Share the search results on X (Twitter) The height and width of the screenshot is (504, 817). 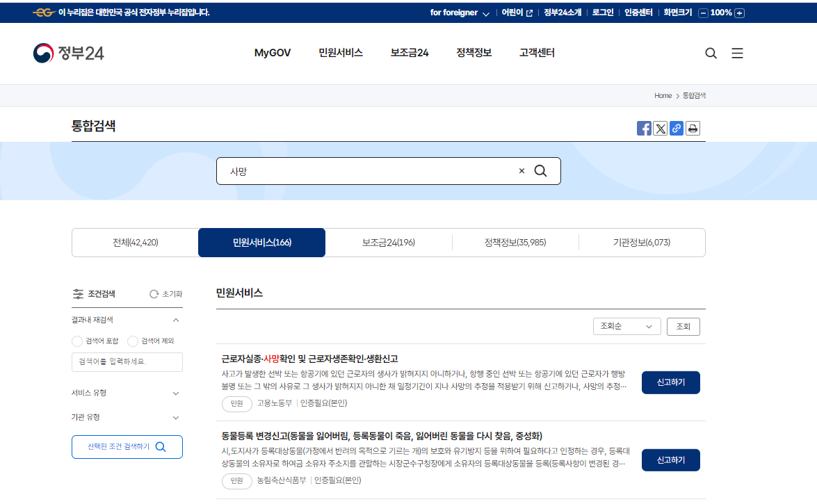point(660,128)
